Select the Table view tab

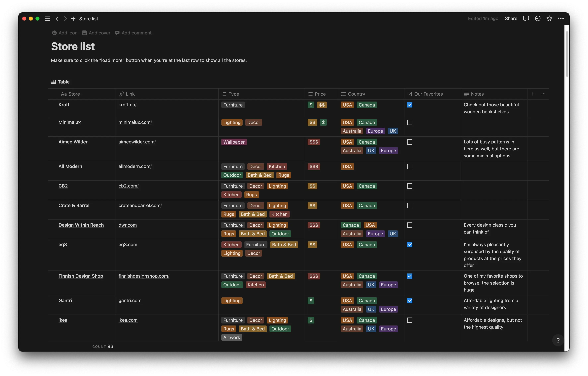point(60,82)
